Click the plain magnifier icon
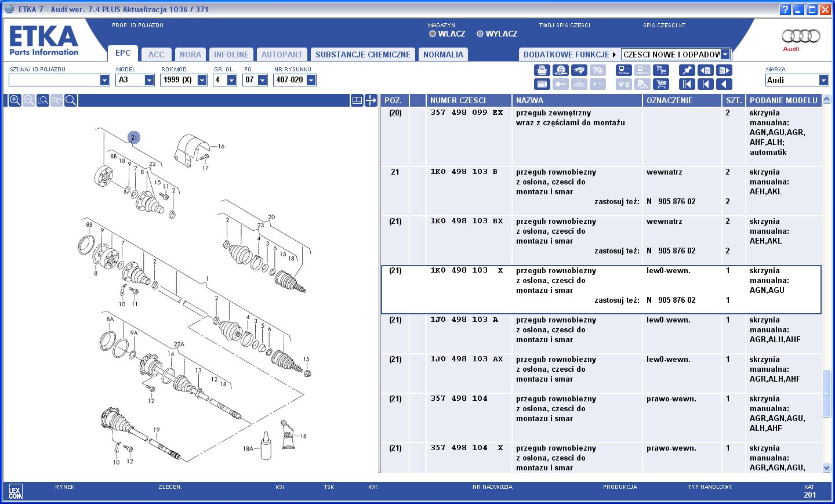 tap(71, 100)
